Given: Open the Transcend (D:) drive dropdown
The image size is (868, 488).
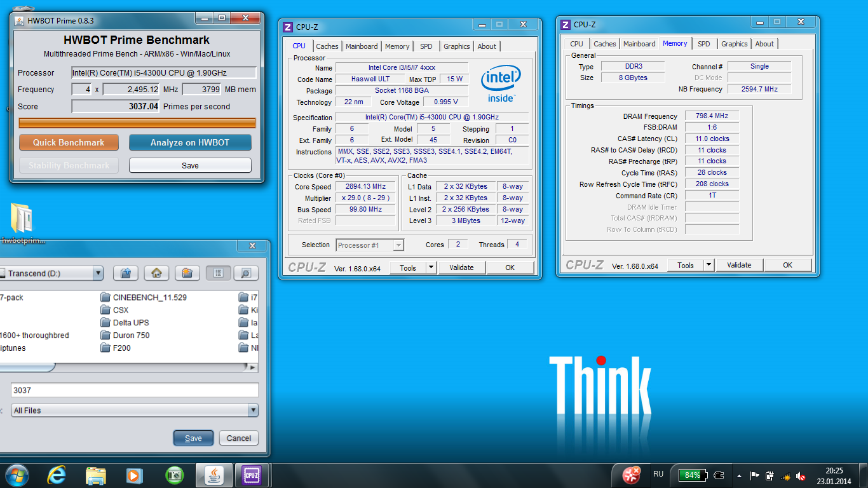Looking at the screenshot, I should pyautogui.click(x=98, y=273).
